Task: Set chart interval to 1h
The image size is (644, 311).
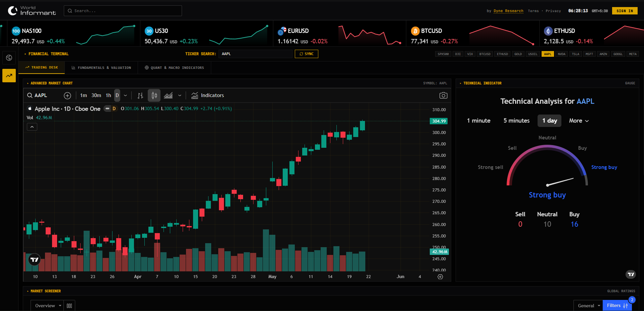Action: [x=108, y=96]
